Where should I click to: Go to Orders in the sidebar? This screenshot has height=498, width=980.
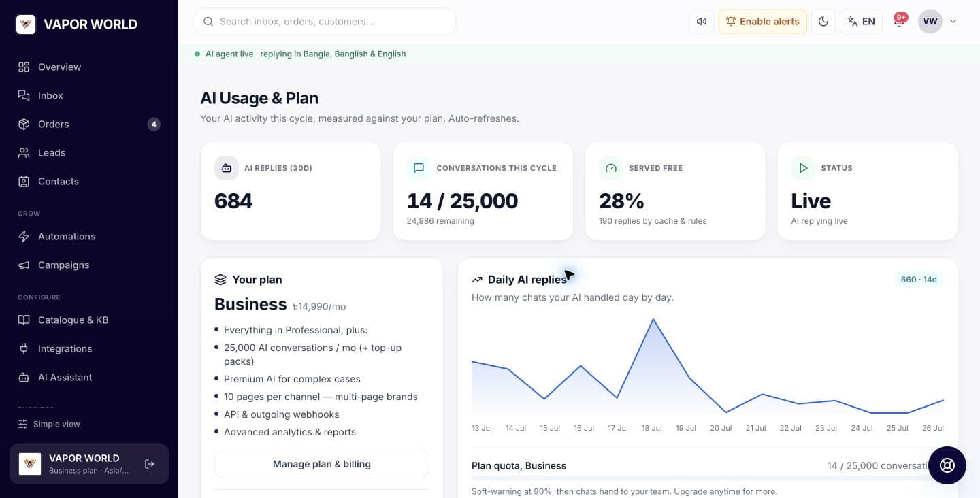click(x=89, y=124)
